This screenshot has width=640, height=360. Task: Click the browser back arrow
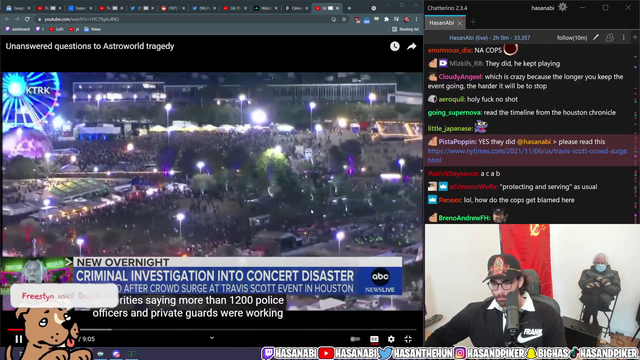click(x=7, y=19)
